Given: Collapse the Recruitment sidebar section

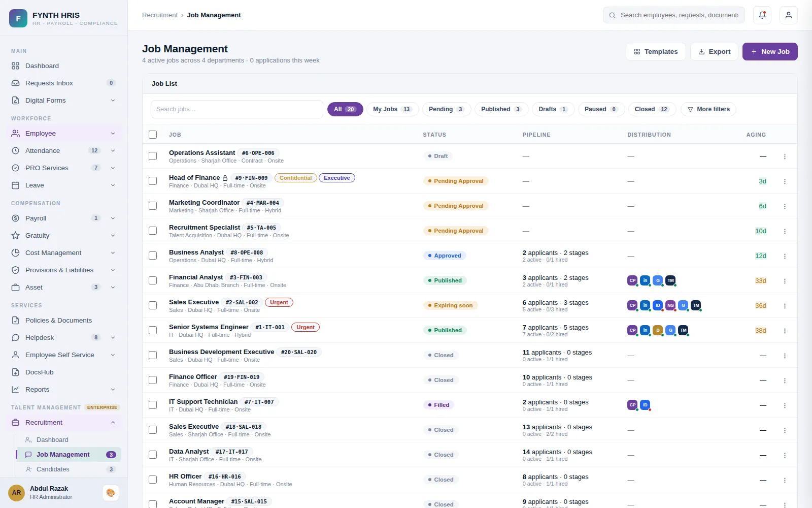Looking at the screenshot, I should point(113,423).
